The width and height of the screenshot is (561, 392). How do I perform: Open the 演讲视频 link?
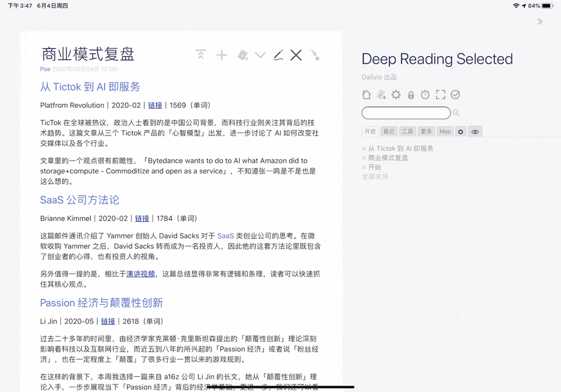point(141,274)
